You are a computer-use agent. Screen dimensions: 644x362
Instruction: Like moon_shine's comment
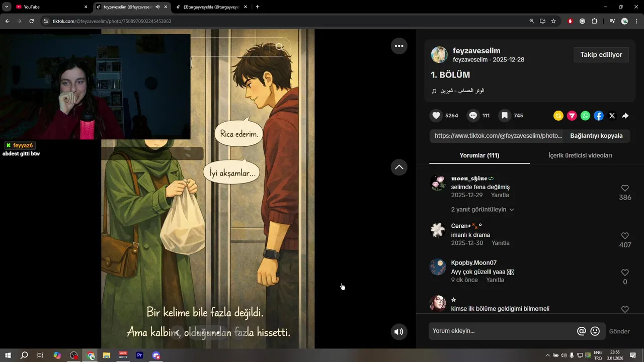pyautogui.click(x=625, y=188)
